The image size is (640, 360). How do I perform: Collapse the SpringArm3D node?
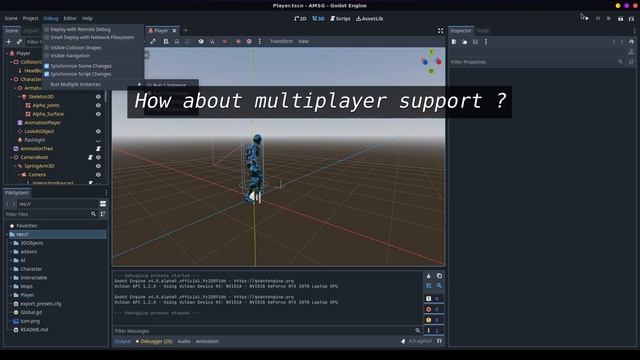[x=15, y=166]
